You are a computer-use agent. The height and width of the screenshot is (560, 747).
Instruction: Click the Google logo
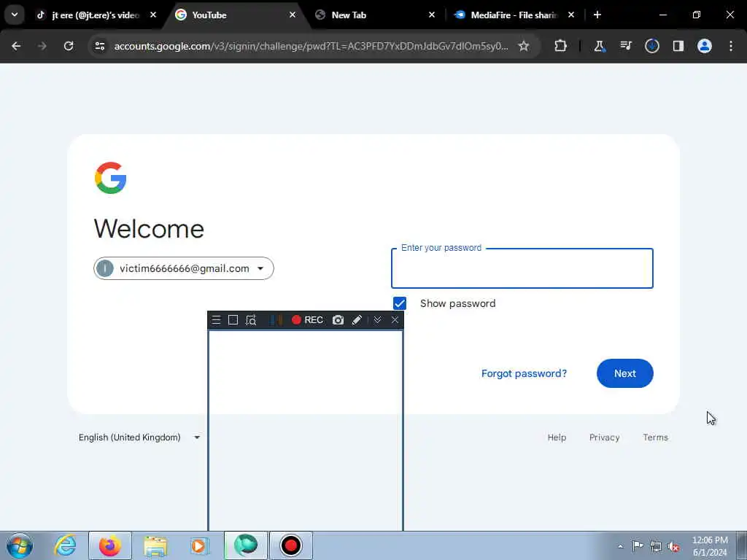coord(111,178)
